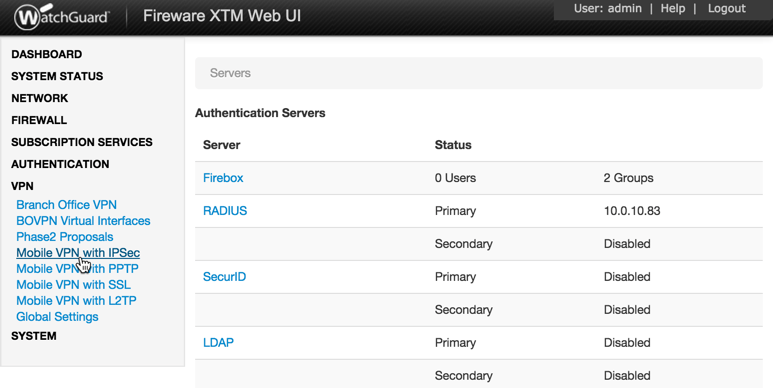Open Mobile VPN with L2TP
Viewport: 773px width, 388px height.
76,301
